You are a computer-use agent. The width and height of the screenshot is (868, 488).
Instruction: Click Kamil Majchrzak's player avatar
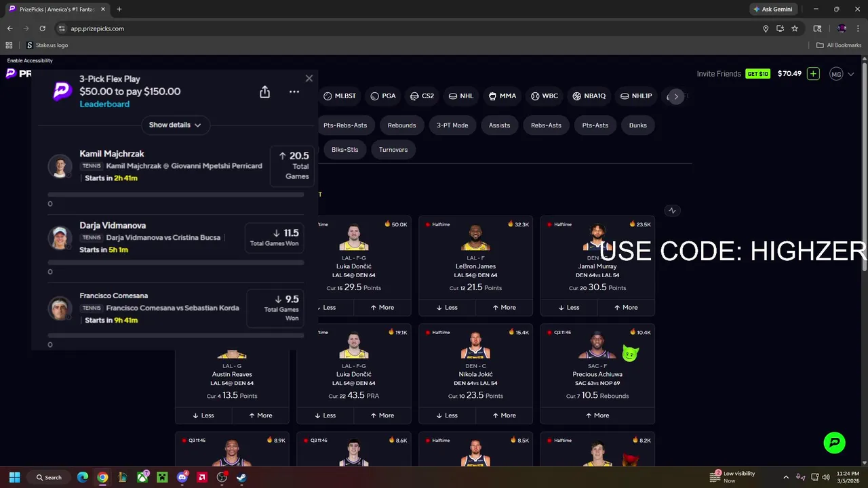(x=60, y=166)
